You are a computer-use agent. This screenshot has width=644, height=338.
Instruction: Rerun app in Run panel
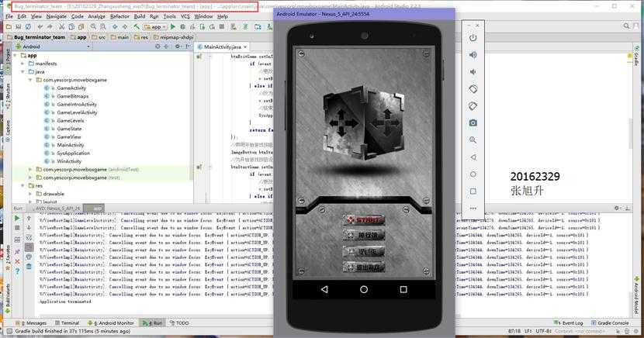[17, 218]
